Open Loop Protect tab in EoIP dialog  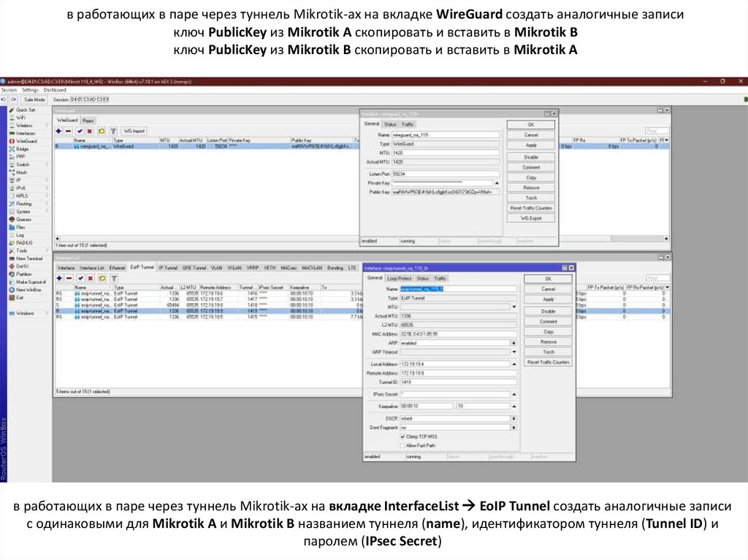coord(400,278)
